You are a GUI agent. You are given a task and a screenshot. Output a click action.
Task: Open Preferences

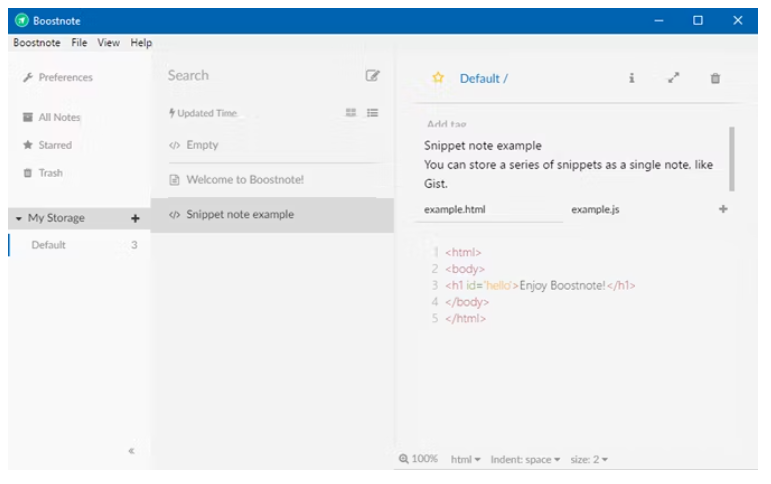pyautogui.click(x=57, y=77)
